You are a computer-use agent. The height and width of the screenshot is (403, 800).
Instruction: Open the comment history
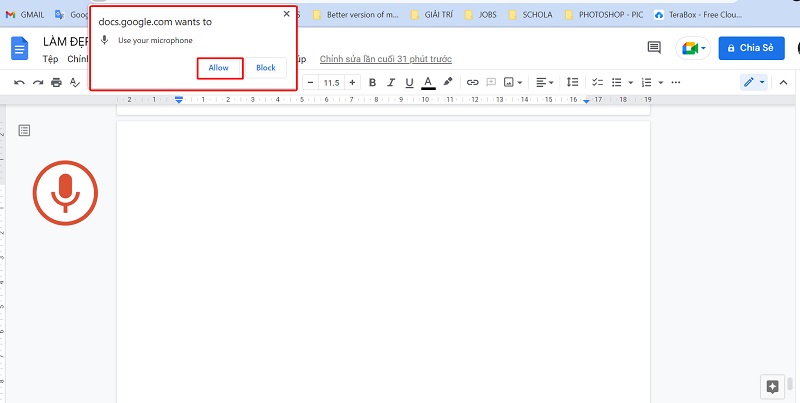654,47
